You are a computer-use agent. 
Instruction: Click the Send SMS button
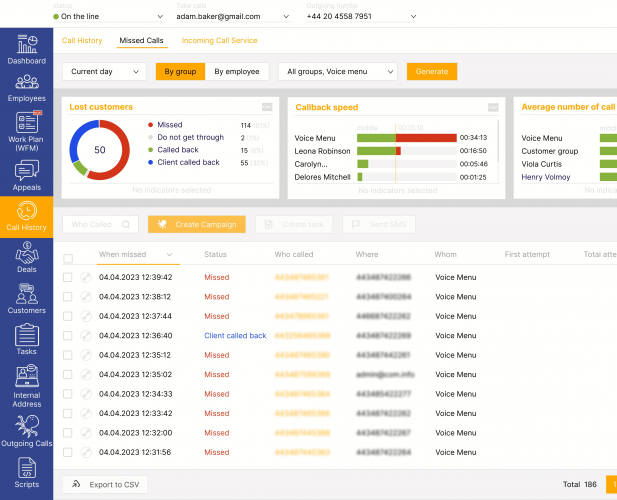click(x=379, y=224)
